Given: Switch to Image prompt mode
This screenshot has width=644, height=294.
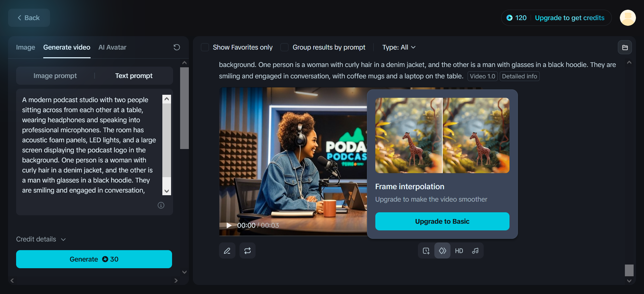Looking at the screenshot, I should (x=55, y=76).
